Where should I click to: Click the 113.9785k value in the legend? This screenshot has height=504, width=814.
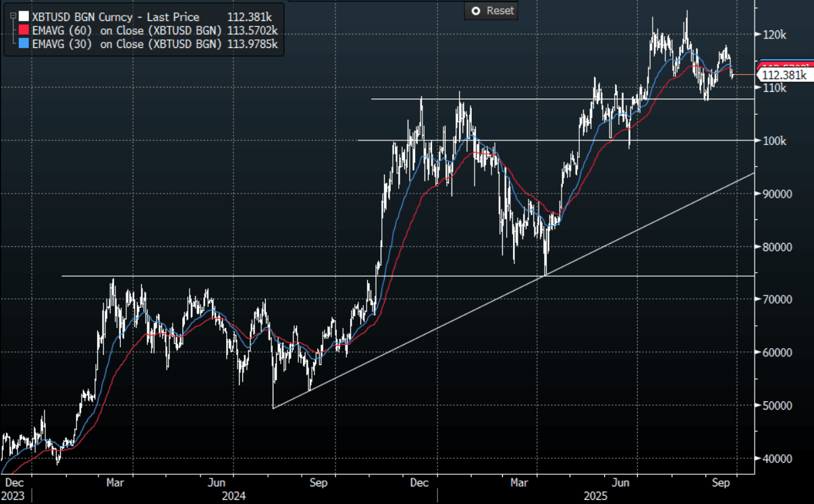pyautogui.click(x=253, y=45)
